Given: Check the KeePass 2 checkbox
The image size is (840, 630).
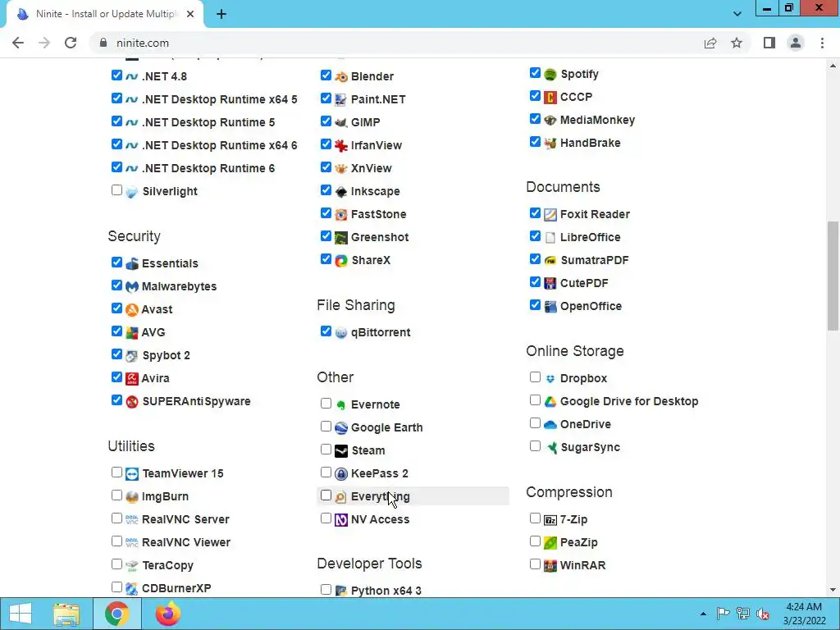Looking at the screenshot, I should tap(326, 472).
